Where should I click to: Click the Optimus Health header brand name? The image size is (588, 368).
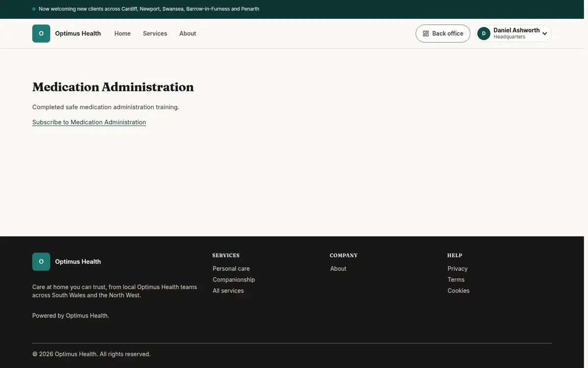pyautogui.click(x=78, y=33)
